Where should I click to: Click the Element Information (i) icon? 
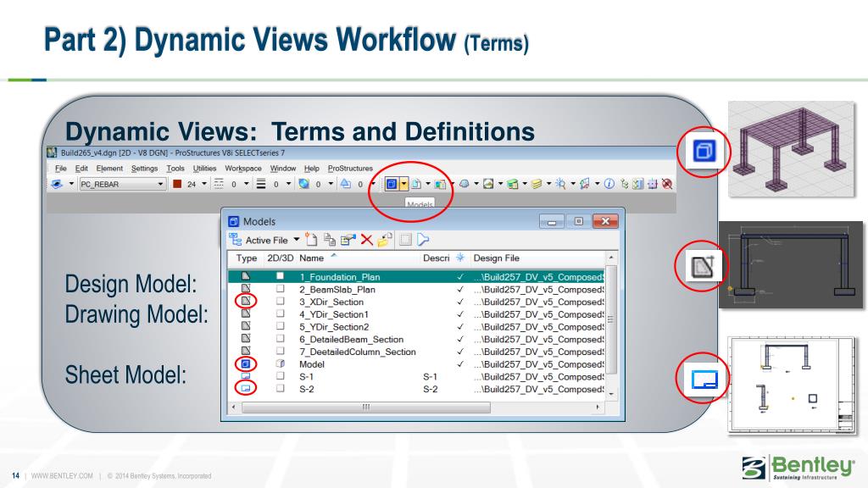609,184
